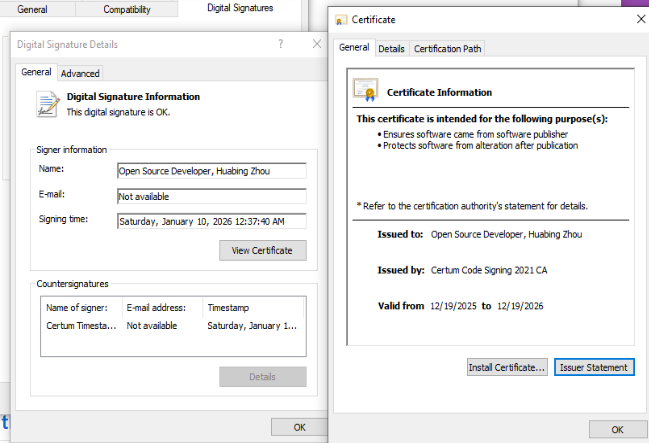The width and height of the screenshot is (649, 443).
Task: Click the View Certificate button
Action: click(263, 250)
